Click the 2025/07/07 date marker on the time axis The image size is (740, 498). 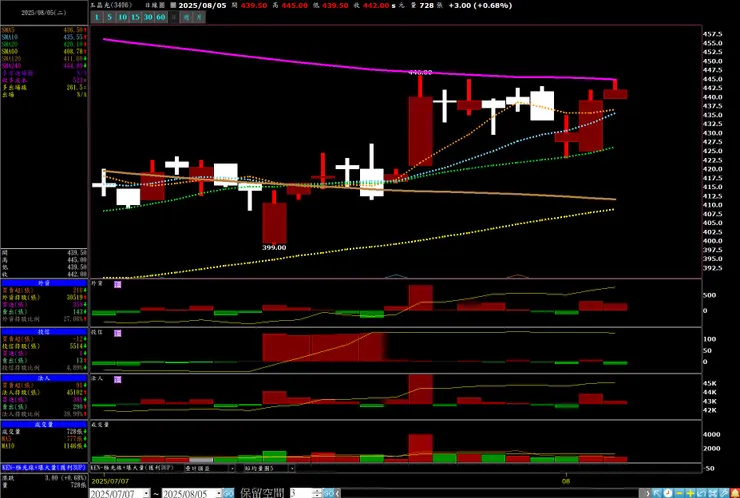pos(110,481)
